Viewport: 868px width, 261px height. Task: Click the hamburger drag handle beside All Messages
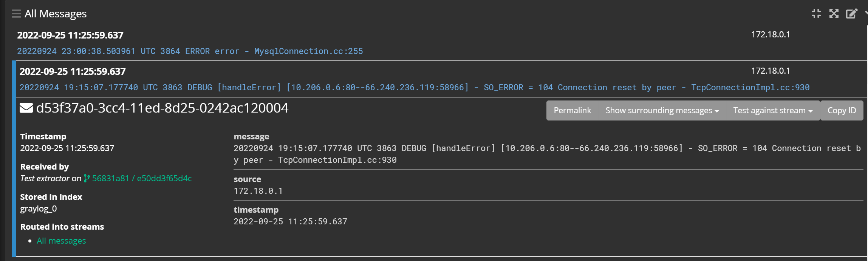click(x=16, y=14)
